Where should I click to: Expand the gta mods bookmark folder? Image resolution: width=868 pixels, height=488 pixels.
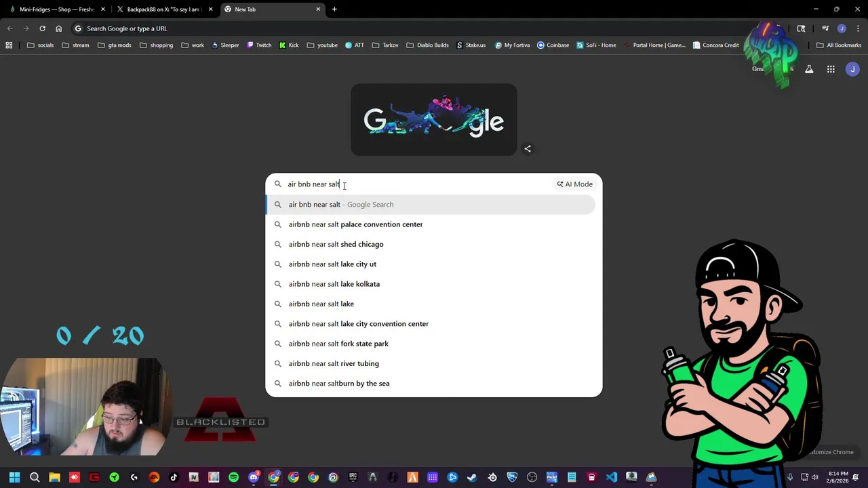pos(114,45)
